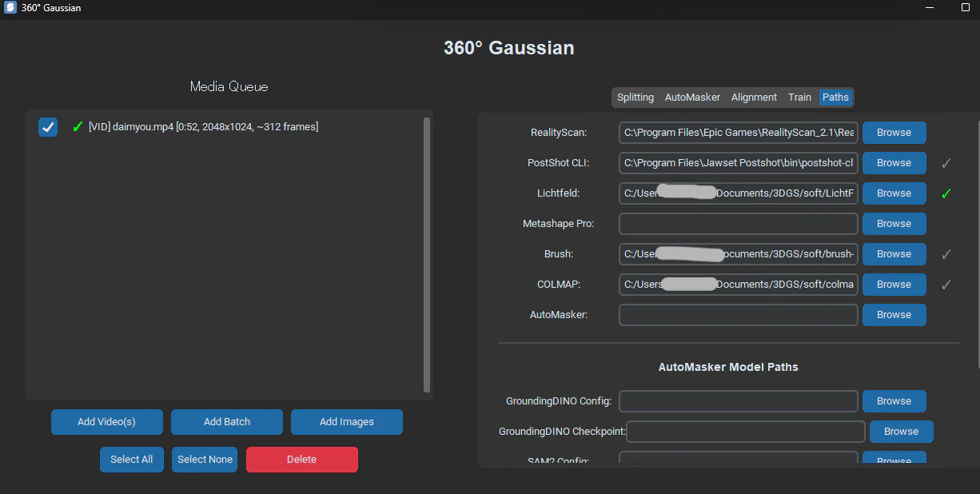Click the GroundingDINO Config input field
This screenshot has width=980, height=494.
(x=739, y=401)
